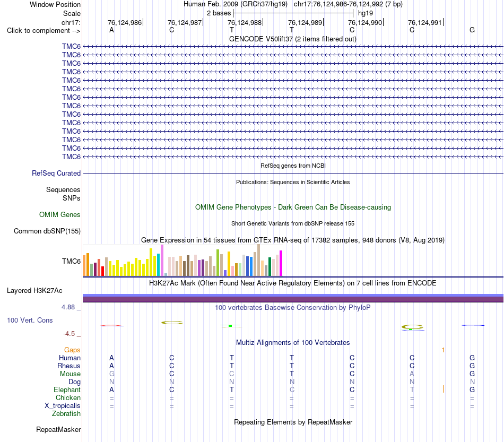Click the '2 bases' scale bar
This screenshot has height=442, width=504.
coord(293,13)
